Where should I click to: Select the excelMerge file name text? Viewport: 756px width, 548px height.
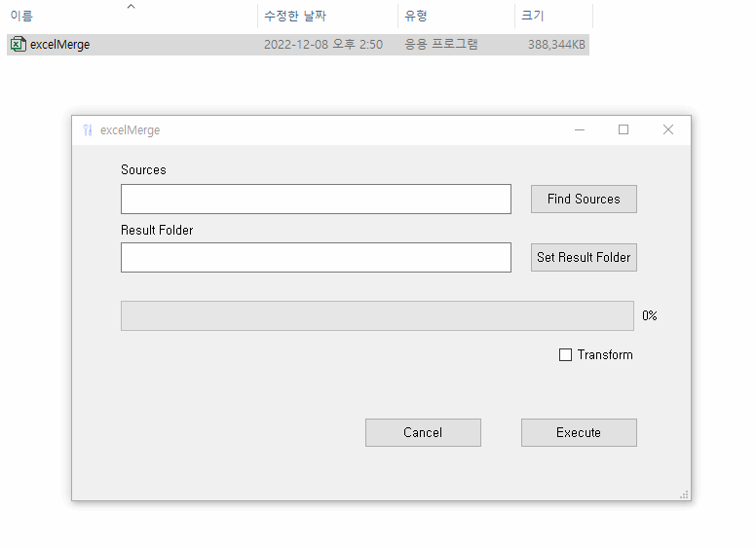pos(59,45)
